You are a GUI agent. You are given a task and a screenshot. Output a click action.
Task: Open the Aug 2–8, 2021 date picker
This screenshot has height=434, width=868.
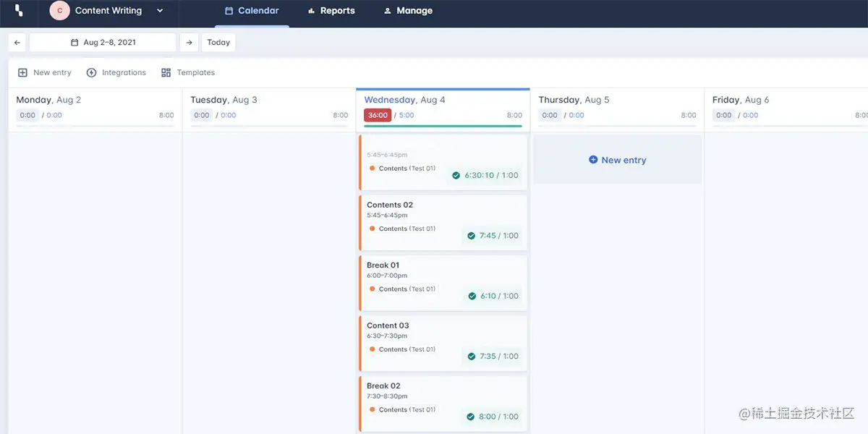103,43
